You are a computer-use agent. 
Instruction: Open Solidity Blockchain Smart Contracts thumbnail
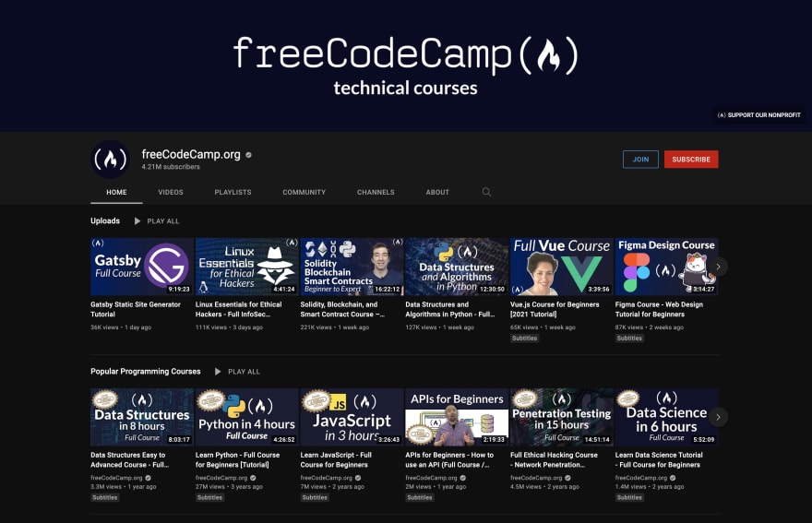[352, 267]
